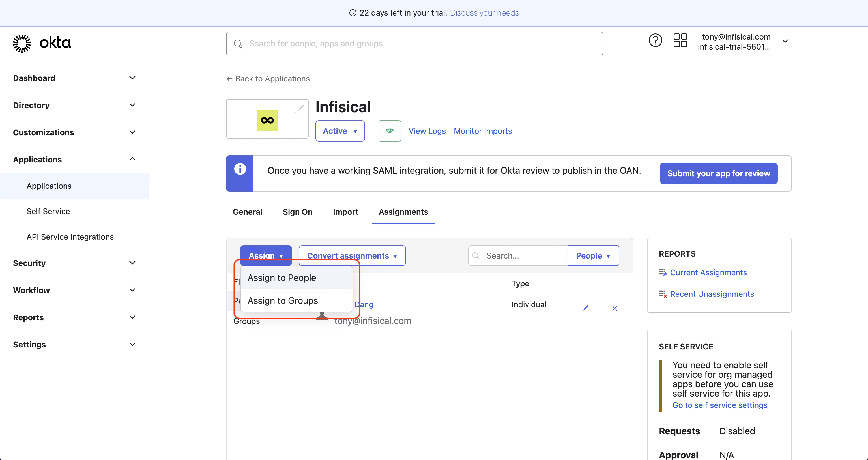Screen dimensions: 868x460
Task: Click the blue info icon in banner
Action: click(x=240, y=169)
